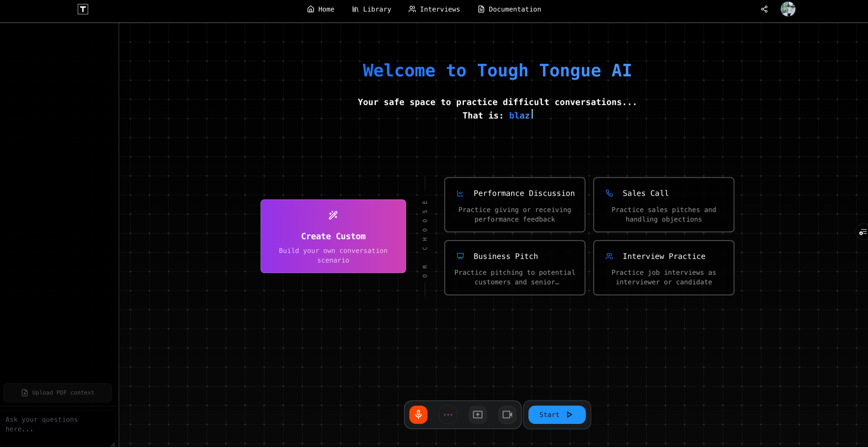
Task: Choose the Sales Call scenario card
Action: coord(663,205)
